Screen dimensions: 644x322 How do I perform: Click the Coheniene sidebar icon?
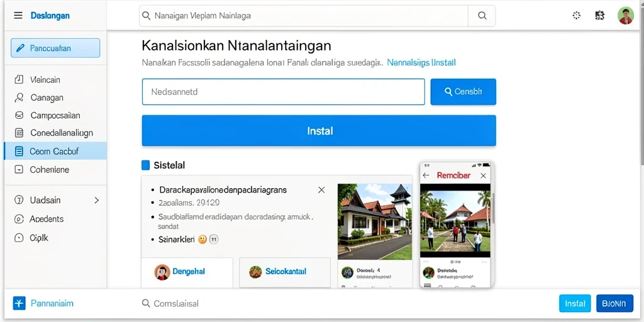19,170
